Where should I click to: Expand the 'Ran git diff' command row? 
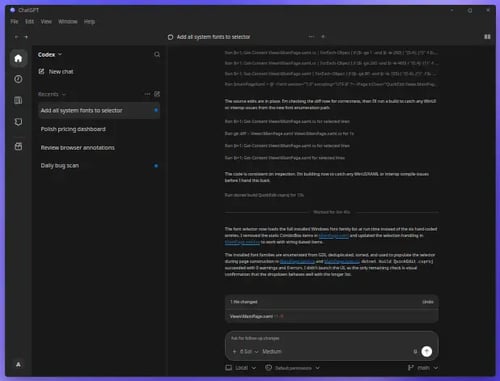tap(289, 134)
